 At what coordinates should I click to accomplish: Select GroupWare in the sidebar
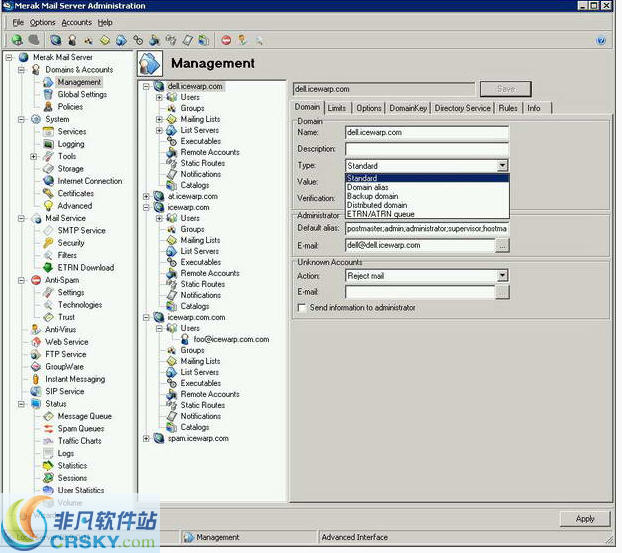coord(64,367)
